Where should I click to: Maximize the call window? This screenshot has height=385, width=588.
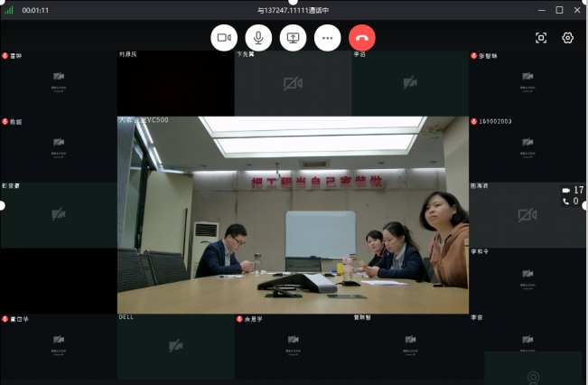pyautogui.click(x=559, y=10)
